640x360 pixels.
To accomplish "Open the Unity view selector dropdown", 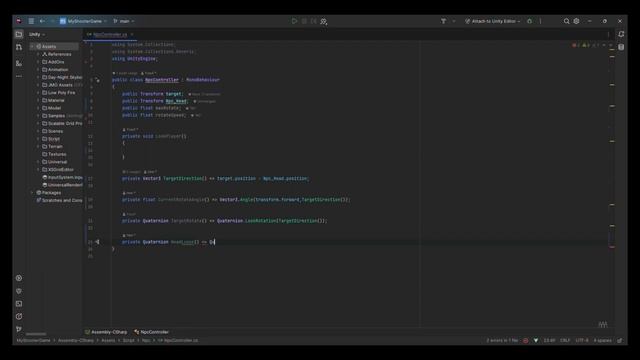I will pos(37,34).
